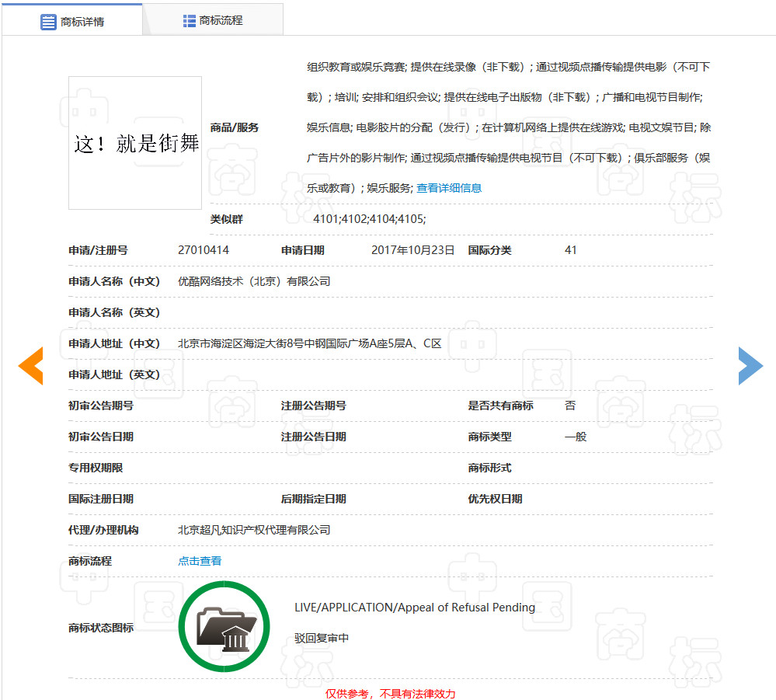This screenshot has width=776, height=700.
Task: Click the 申请/注册号 label
Action: [98, 250]
